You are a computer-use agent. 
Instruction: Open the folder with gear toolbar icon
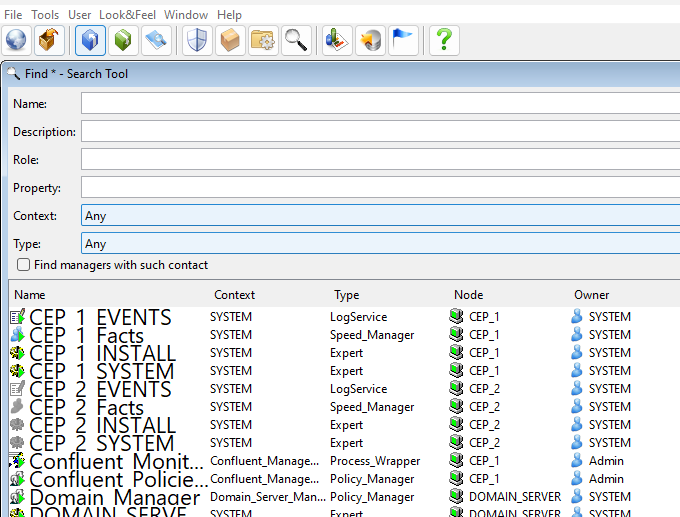263,40
